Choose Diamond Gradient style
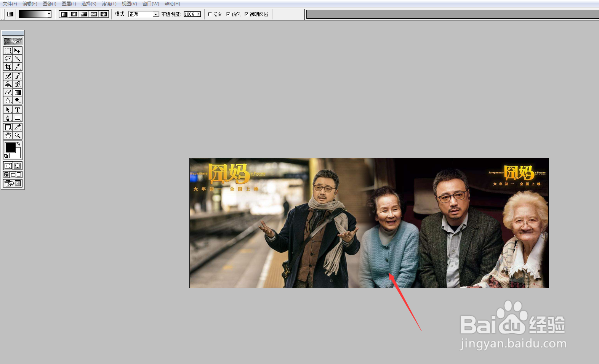Screen dimensions: 599x364 (x=104, y=14)
